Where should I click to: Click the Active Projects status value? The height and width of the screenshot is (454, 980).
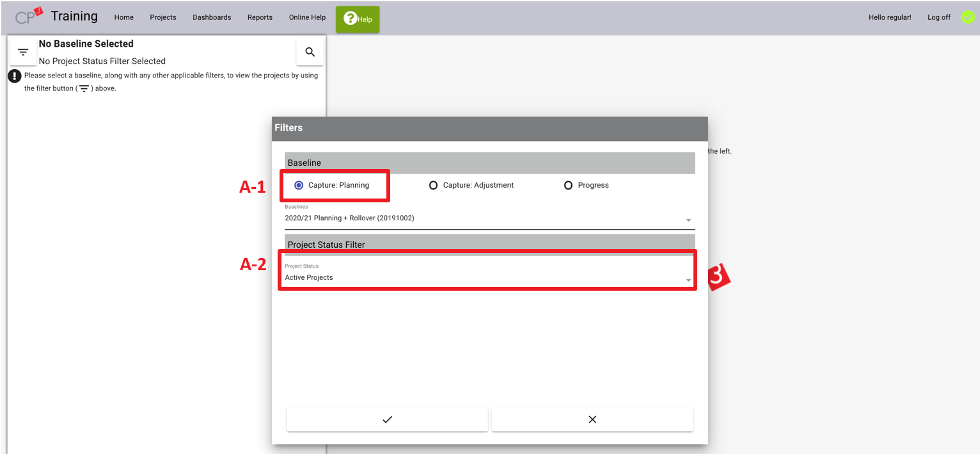tap(309, 278)
